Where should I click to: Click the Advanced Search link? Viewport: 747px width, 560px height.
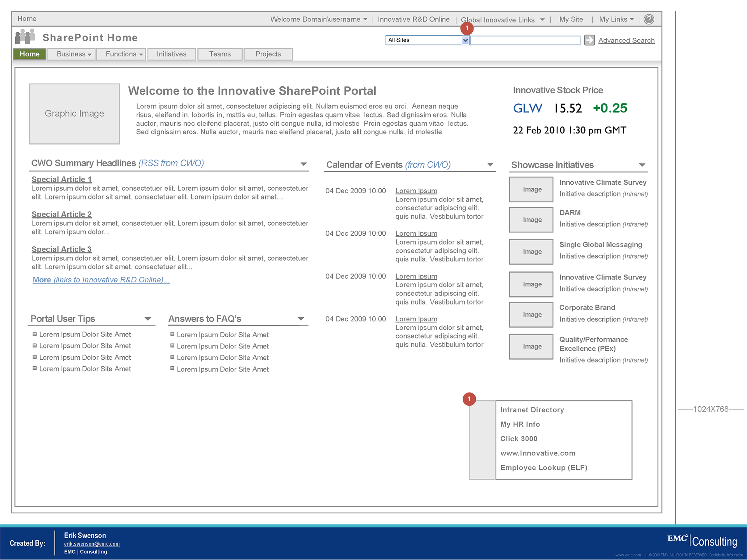pyautogui.click(x=626, y=40)
